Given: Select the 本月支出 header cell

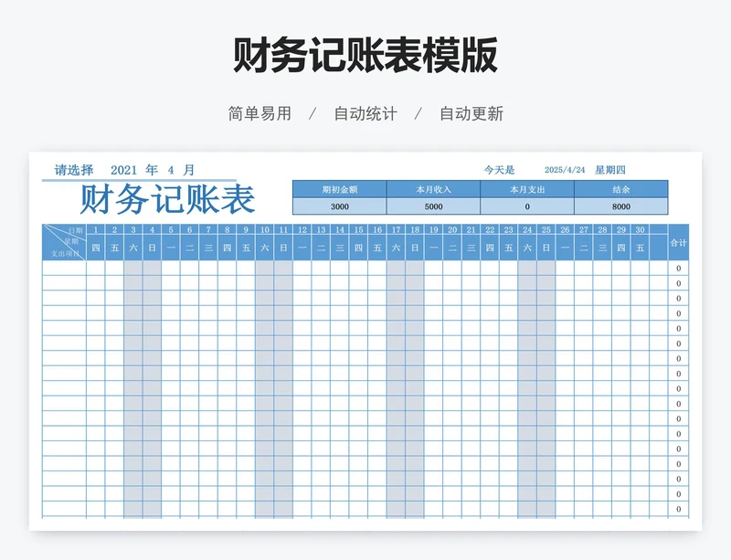Looking at the screenshot, I should coord(527,189).
